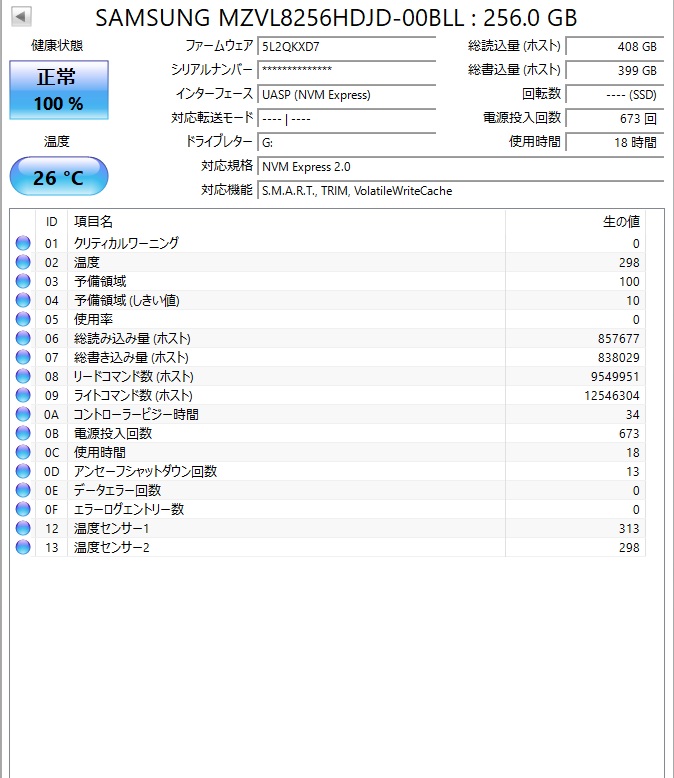Click status orb for 使用率 row

[23, 319]
